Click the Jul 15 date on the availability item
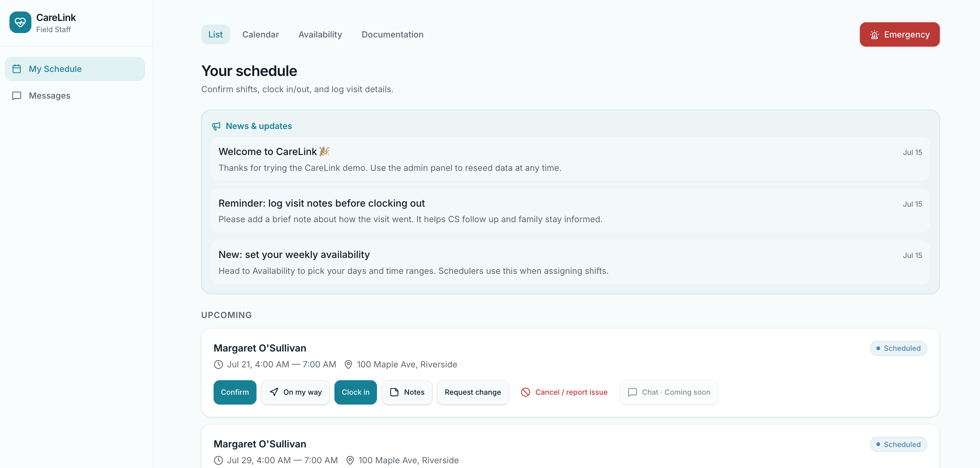This screenshot has height=468, width=980. point(913,256)
